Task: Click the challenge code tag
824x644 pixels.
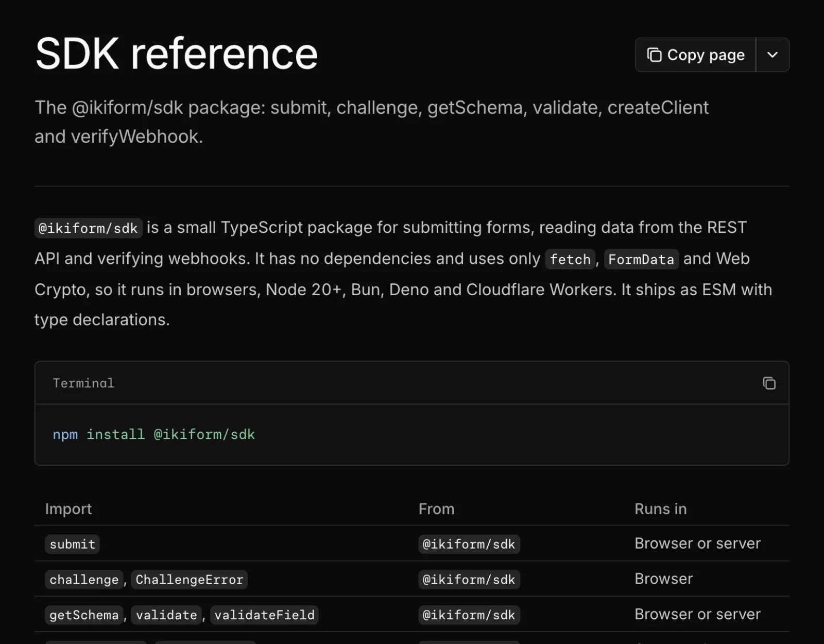Action: click(x=84, y=580)
